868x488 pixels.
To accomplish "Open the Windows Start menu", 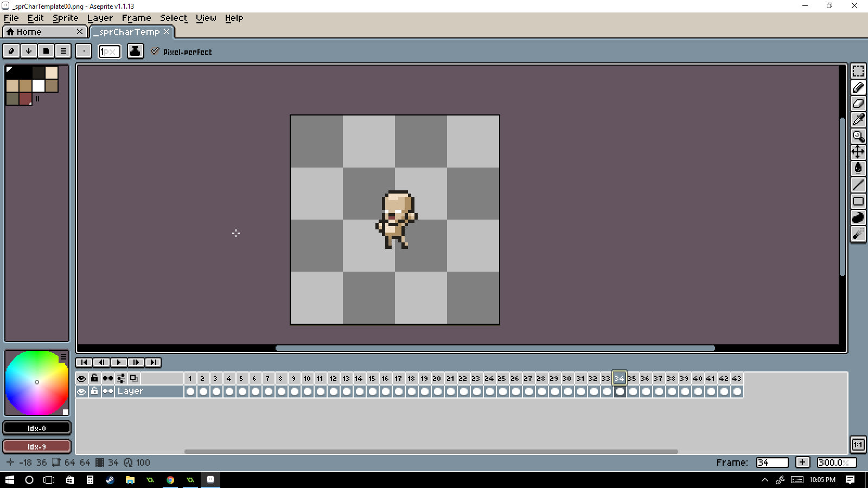I will click(10, 480).
